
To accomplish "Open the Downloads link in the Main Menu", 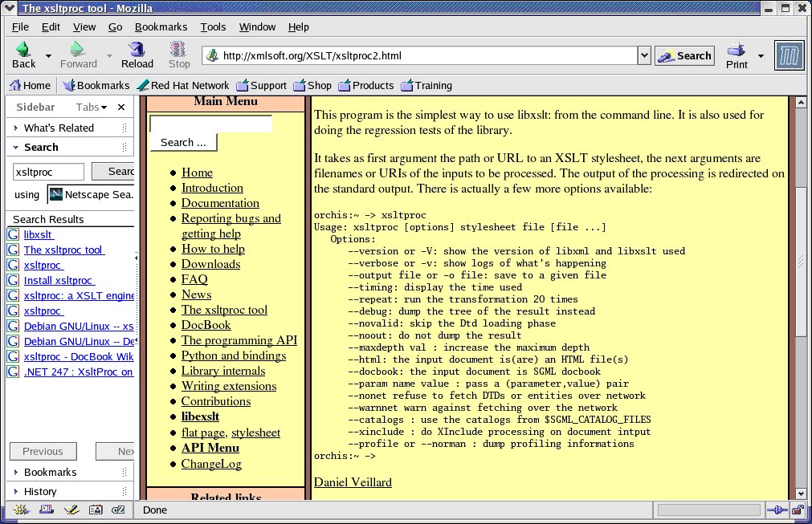I will (210, 264).
